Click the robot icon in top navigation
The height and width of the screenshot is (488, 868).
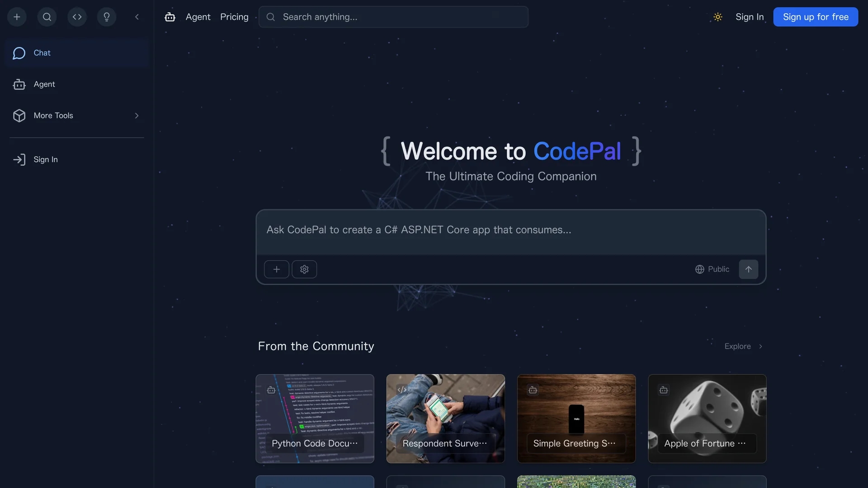coord(170,17)
